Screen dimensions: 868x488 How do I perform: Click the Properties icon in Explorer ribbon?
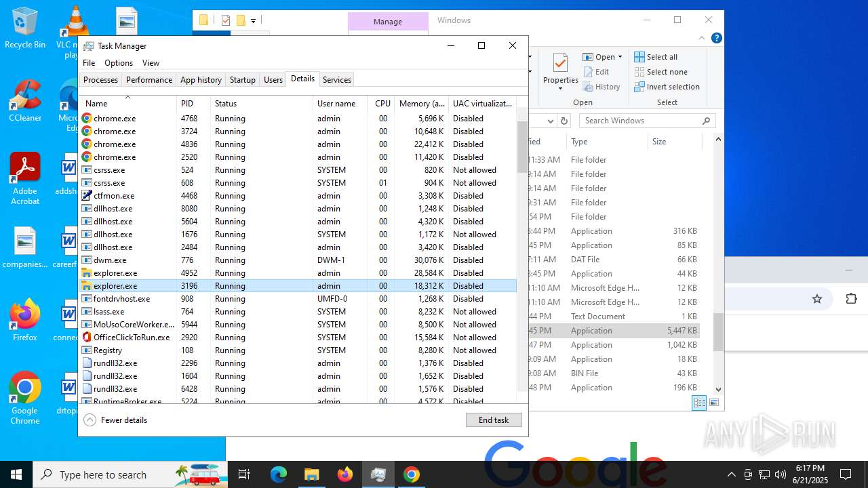pyautogui.click(x=560, y=71)
